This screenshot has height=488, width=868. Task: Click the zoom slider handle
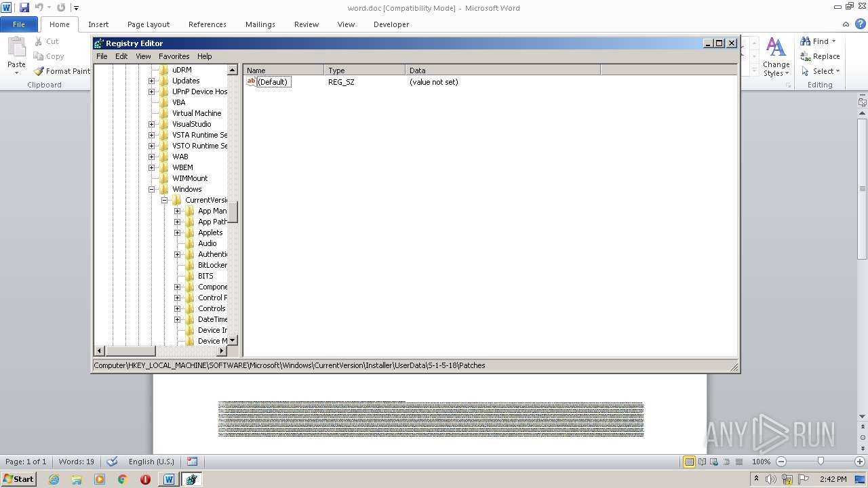click(x=821, y=462)
